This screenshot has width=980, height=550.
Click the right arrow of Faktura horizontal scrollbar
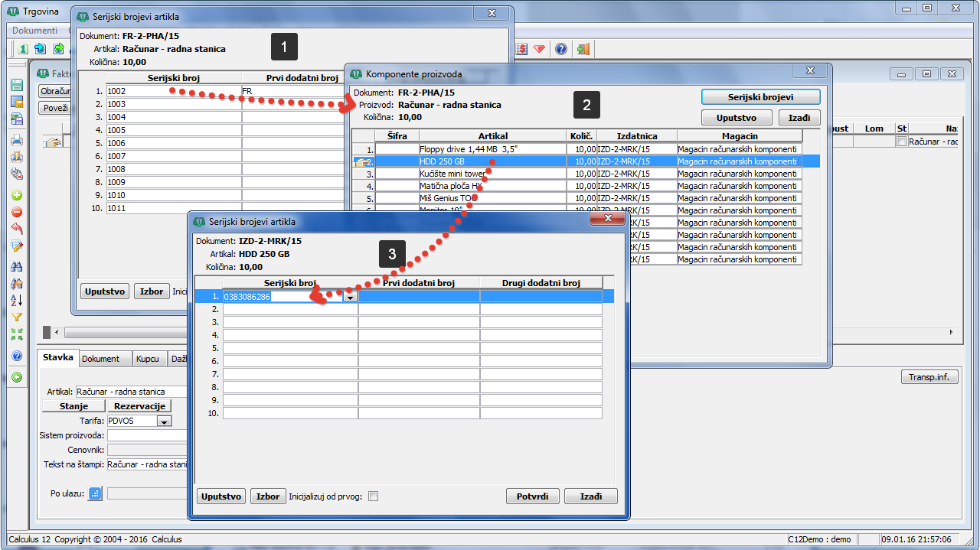coord(952,333)
